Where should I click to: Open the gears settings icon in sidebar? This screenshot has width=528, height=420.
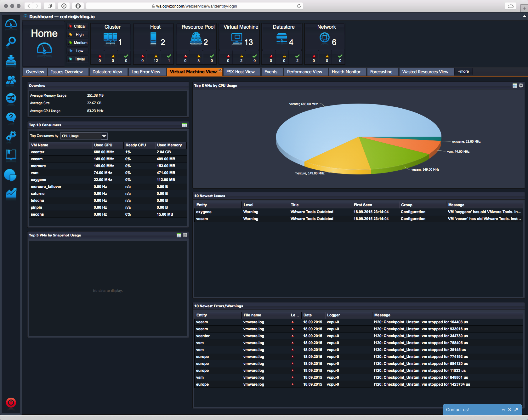pos(11,136)
